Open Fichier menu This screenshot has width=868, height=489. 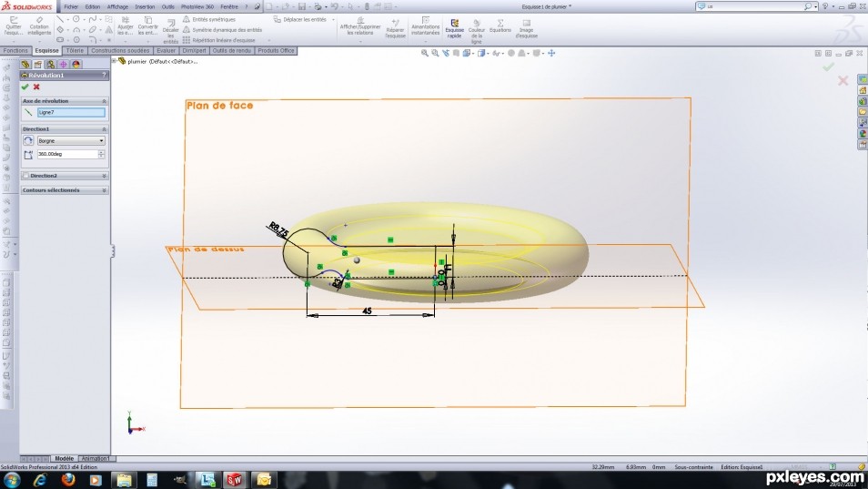click(71, 6)
